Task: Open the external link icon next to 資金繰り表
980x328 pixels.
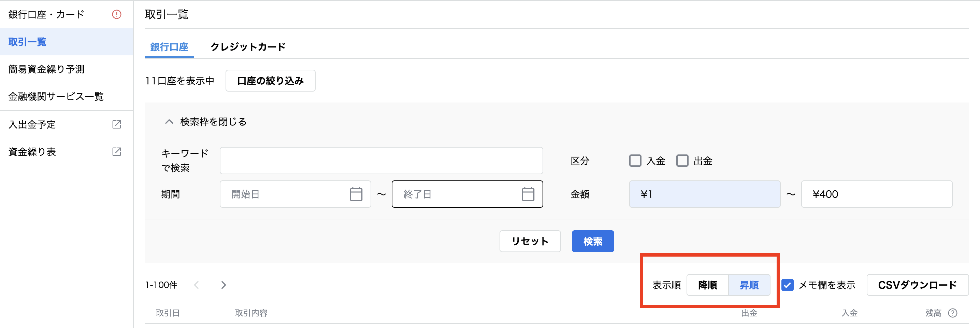Action: click(116, 152)
